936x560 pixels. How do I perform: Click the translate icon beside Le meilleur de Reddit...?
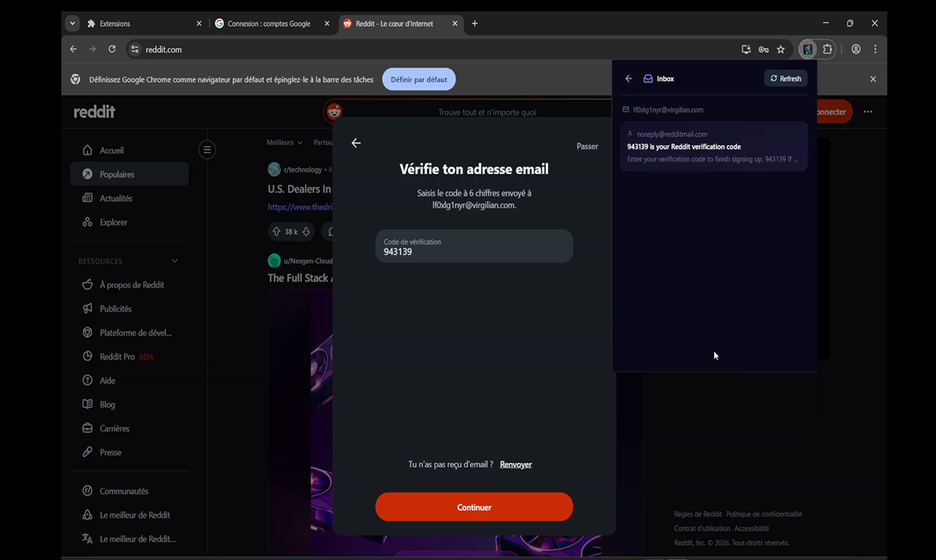coord(87,539)
